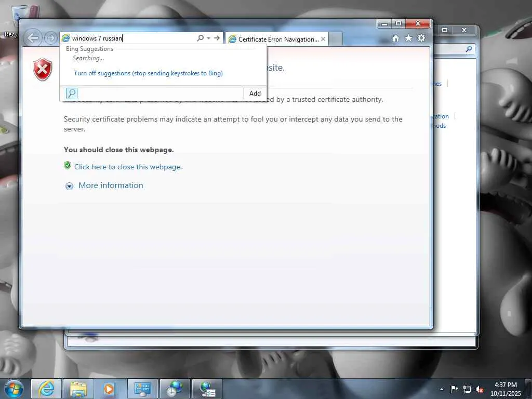Click 'Bing Suggestions' header text
Screen dimensions: 532x399
click(x=89, y=49)
